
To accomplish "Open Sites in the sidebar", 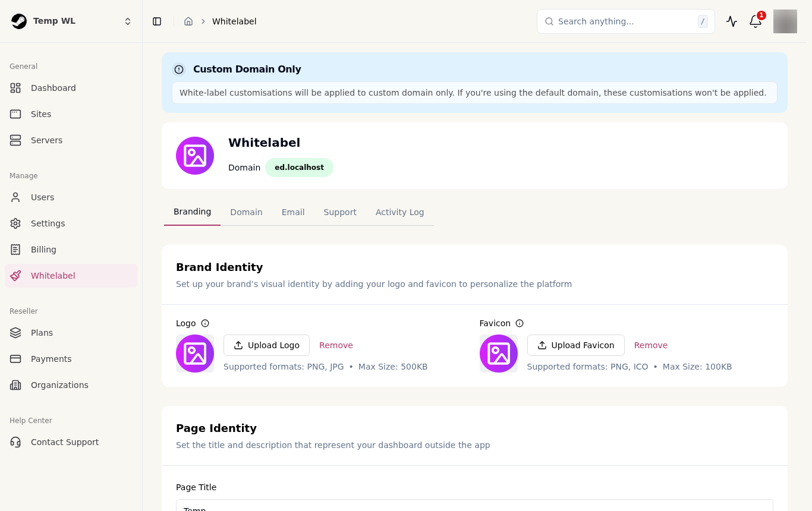I will 71,114.
